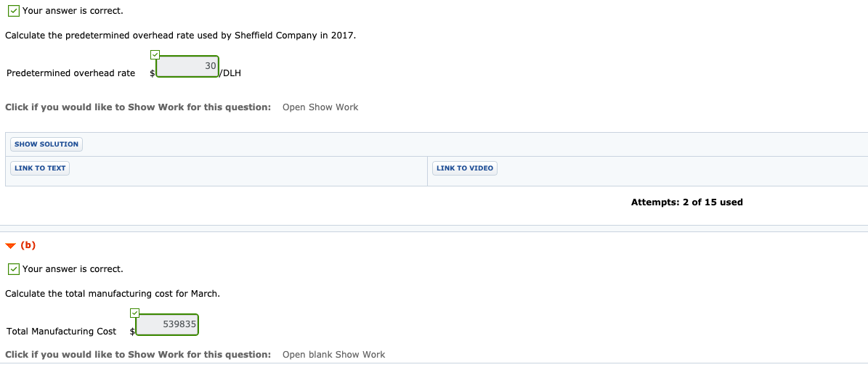Click the green checkmark beside first 'Your answer is correct'

click(14, 10)
